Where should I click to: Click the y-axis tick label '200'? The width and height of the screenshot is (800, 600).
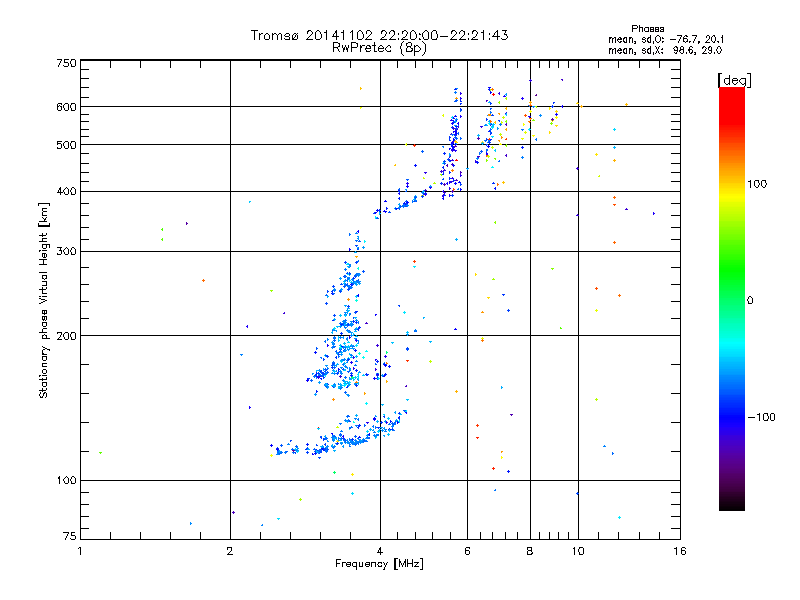[66, 336]
